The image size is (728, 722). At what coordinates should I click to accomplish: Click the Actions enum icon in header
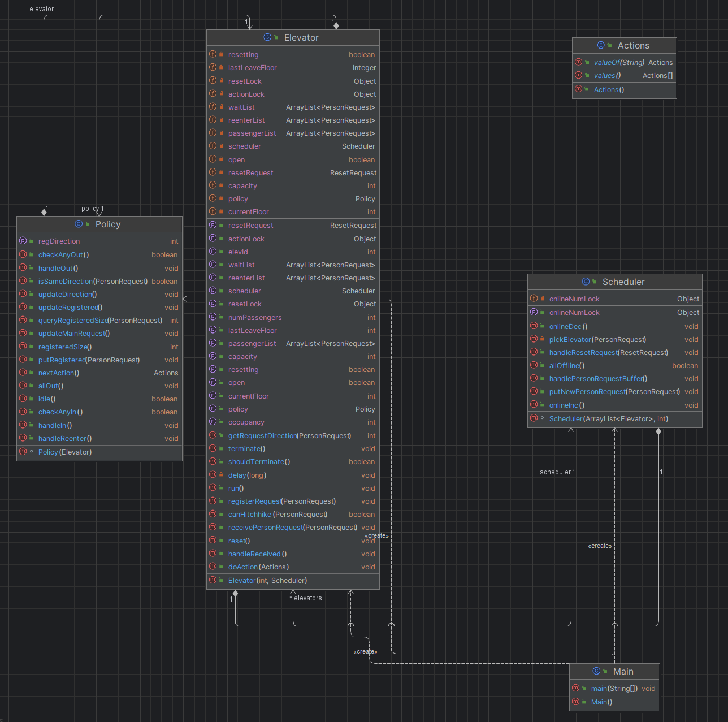pyautogui.click(x=601, y=45)
